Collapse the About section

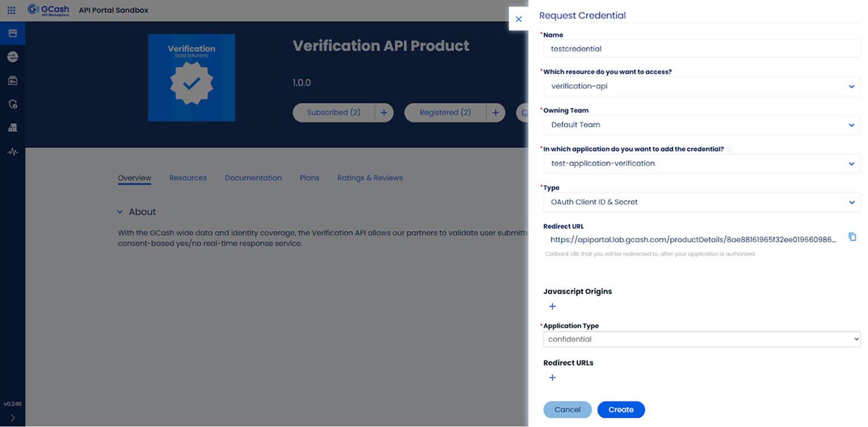tap(120, 212)
